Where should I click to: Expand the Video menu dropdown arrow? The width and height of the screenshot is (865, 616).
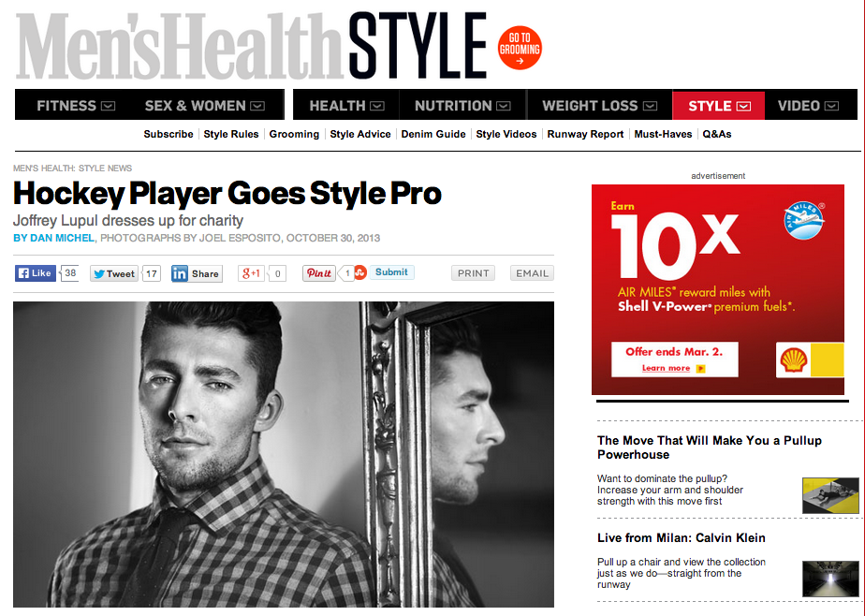point(832,106)
